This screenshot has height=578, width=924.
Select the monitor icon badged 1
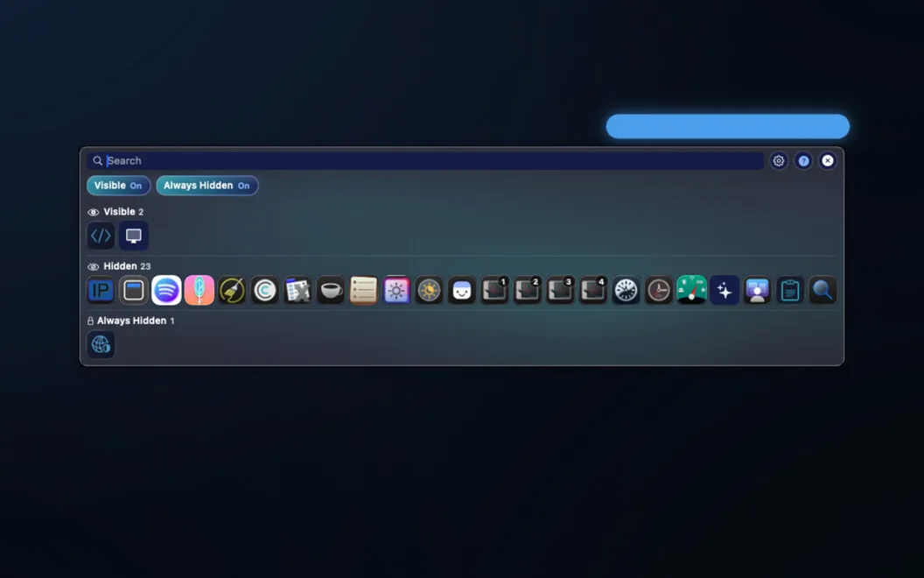click(x=494, y=290)
